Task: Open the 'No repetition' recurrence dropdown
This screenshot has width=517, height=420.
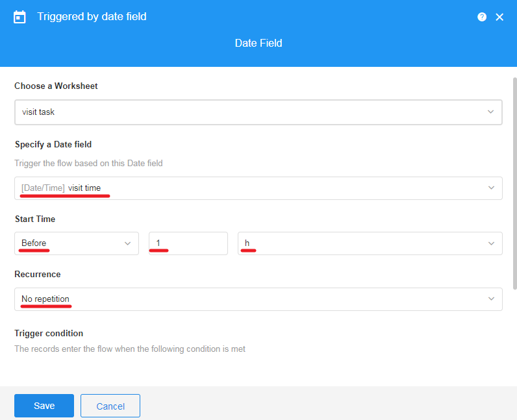Action: pyautogui.click(x=247, y=299)
